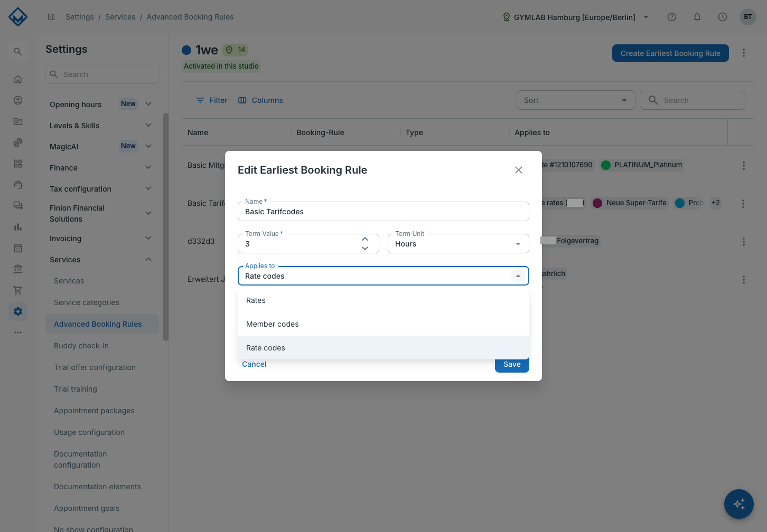Viewport: 767px width, 532px height.
Task: Open the sparkle AI assistant button
Action: (739, 504)
